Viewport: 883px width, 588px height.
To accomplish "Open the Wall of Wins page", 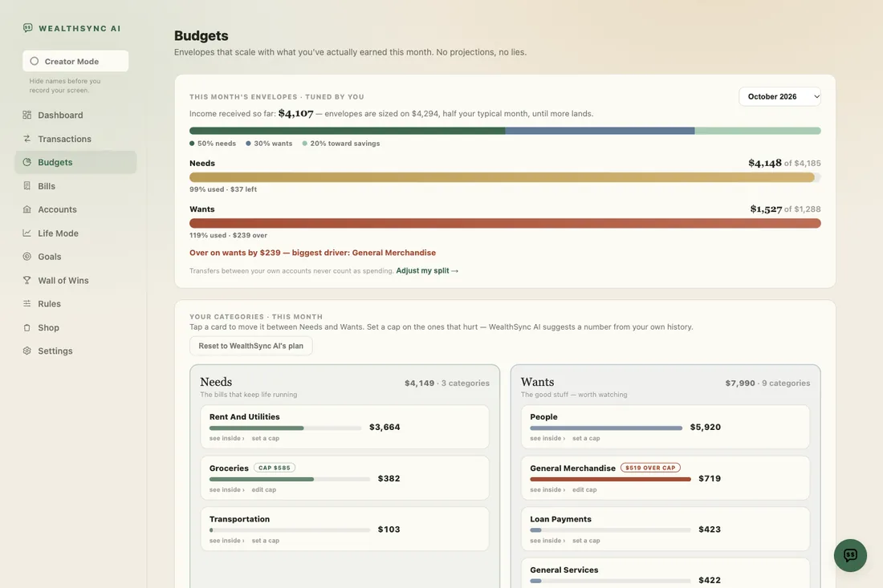I will [x=75, y=280].
